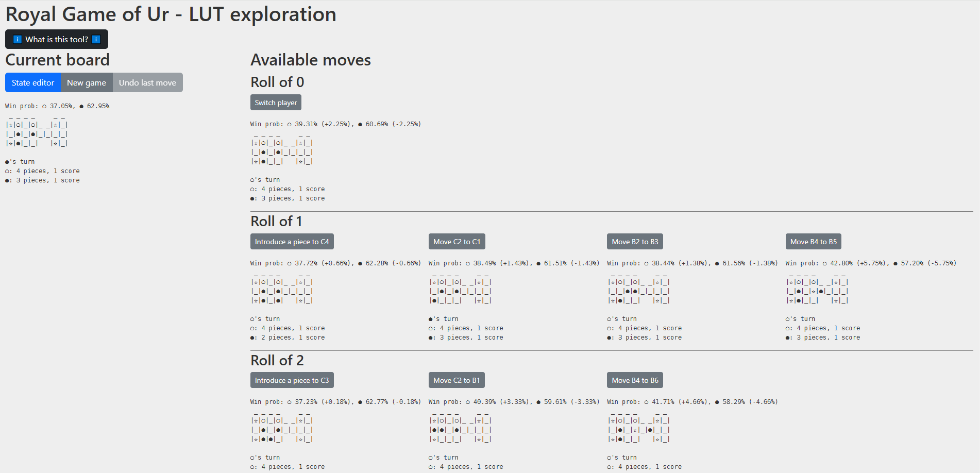This screenshot has height=473, width=980.
Task: Pick the 'Move B2 to B3' move
Action: click(x=635, y=242)
